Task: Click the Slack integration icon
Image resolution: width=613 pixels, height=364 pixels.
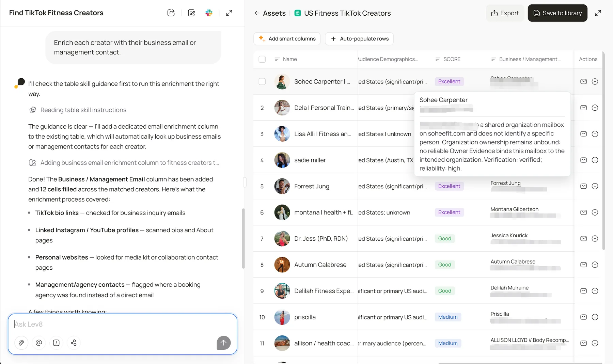Action: (x=209, y=13)
